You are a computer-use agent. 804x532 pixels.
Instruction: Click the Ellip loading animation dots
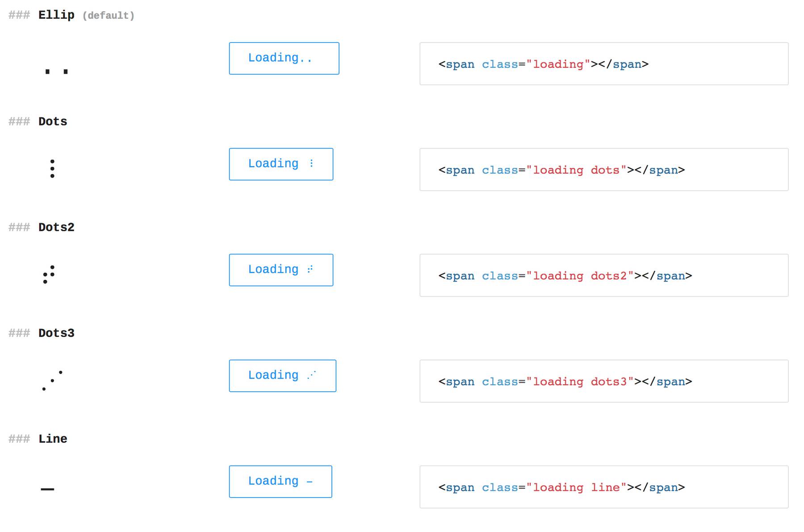pos(55,71)
